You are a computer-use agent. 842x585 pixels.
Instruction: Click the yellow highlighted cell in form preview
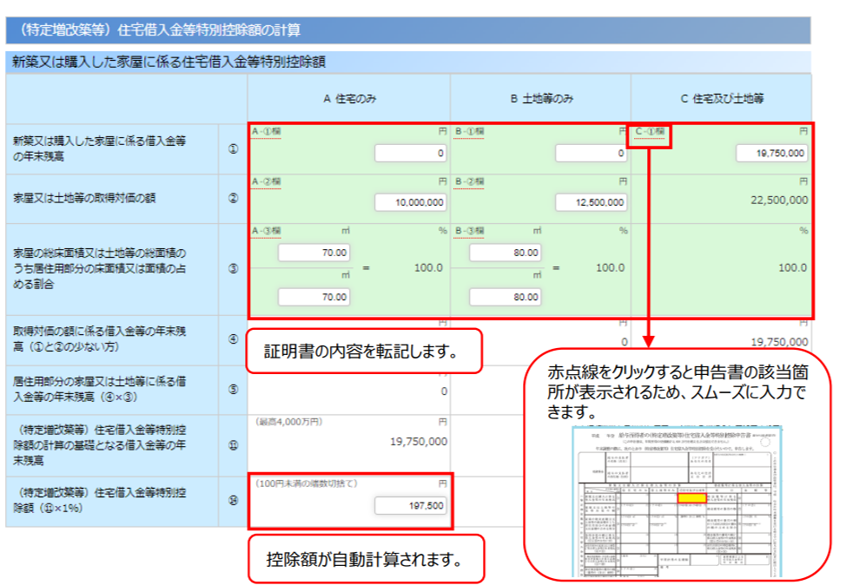(687, 496)
